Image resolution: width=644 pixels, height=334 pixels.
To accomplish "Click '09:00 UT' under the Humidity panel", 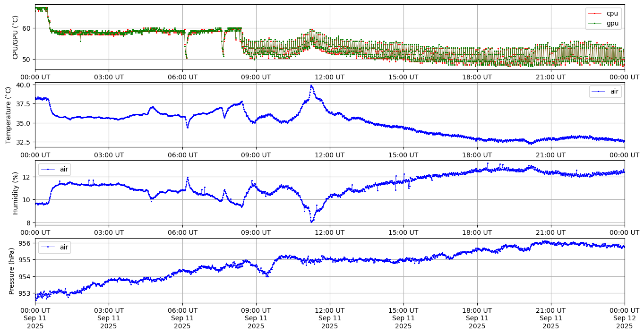I will point(256,232).
